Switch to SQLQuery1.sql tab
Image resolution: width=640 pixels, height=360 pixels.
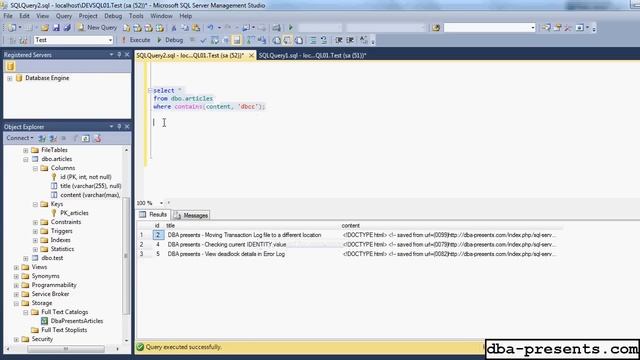(312, 55)
